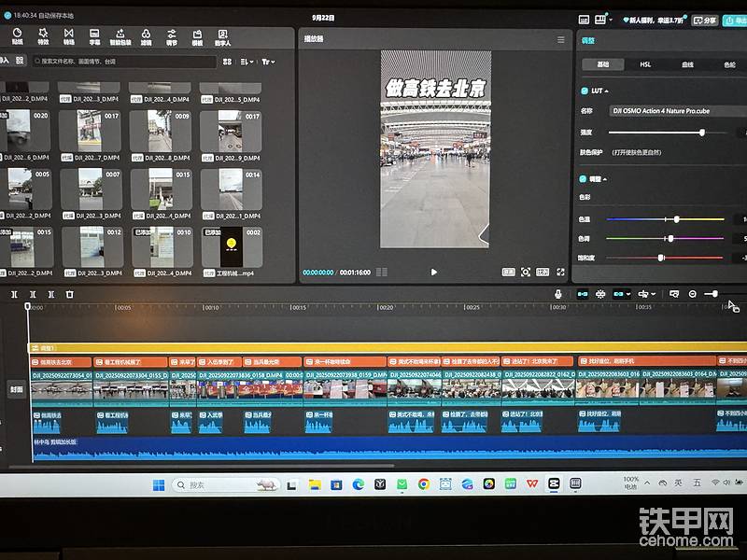747x560 pixels.
Task: Open Chrome from the Windows taskbar
Action: coord(424,484)
